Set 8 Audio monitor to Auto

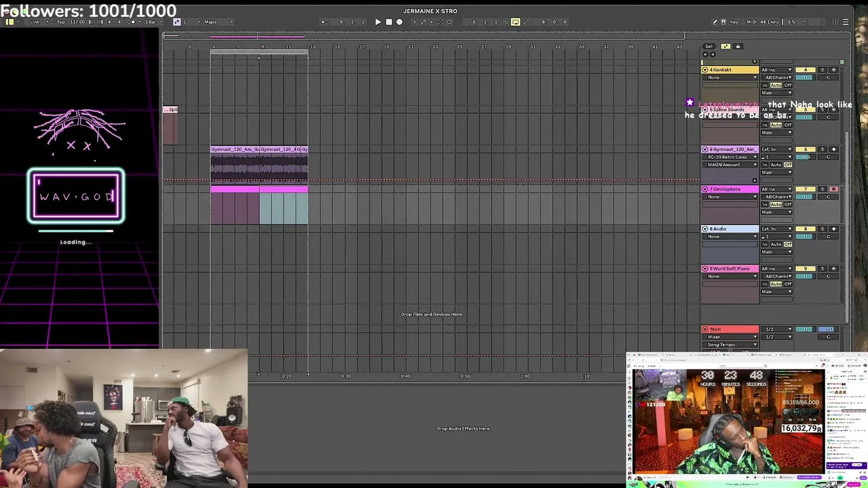coord(776,244)
